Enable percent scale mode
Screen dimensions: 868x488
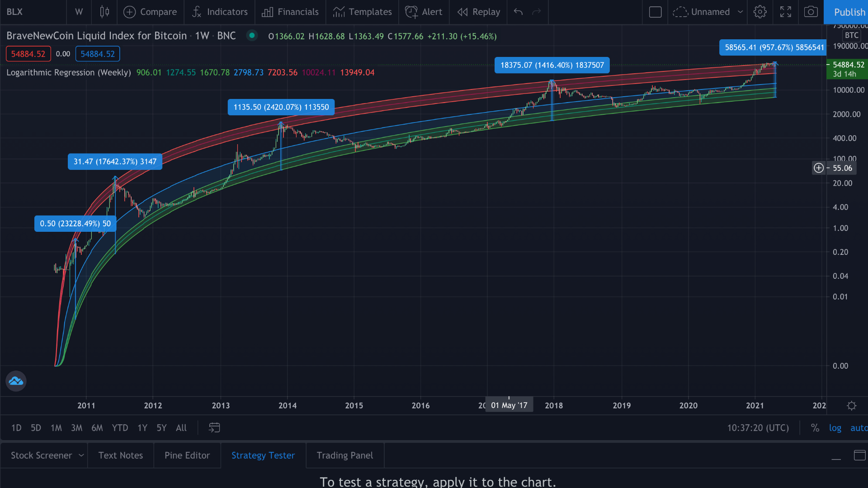tap(815, 427)
